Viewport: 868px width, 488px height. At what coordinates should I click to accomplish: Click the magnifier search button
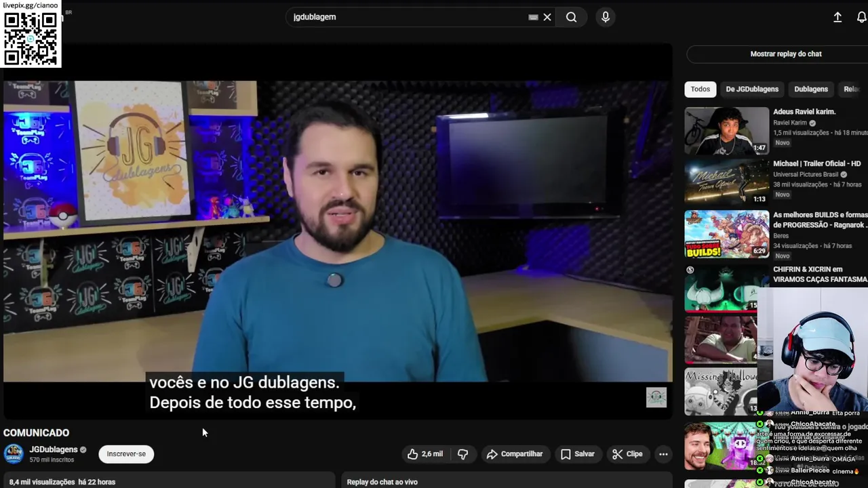(572, 17)
